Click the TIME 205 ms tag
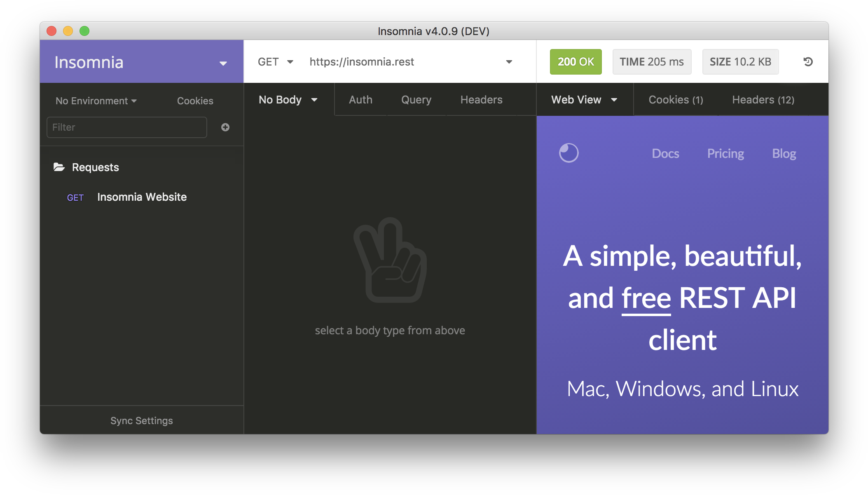 (x=652, y=62)
